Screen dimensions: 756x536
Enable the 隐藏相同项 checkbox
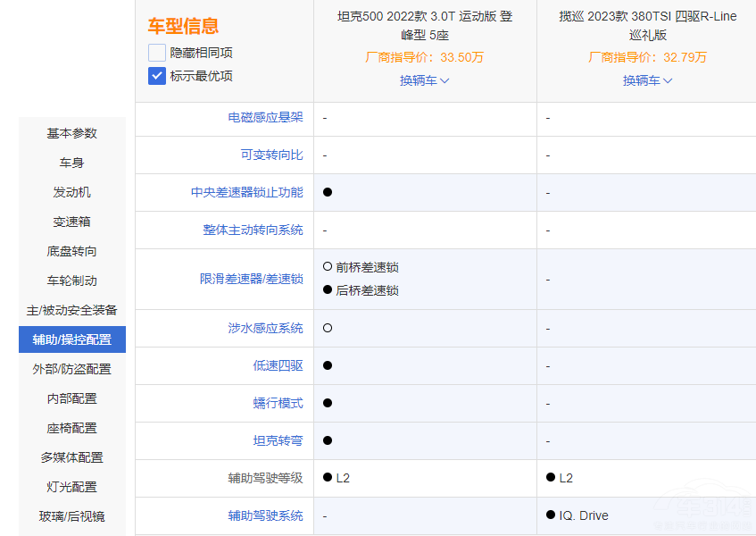156,54
